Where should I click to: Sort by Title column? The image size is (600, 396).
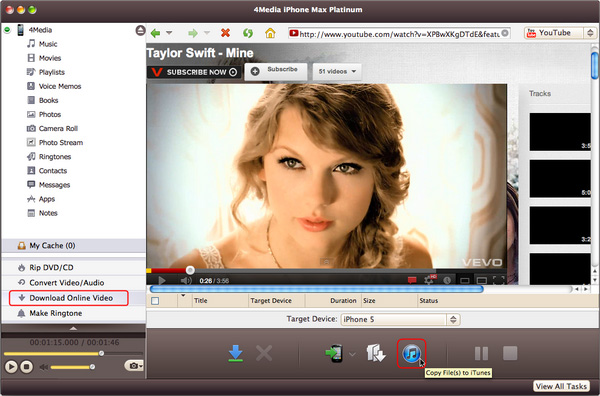pos(220,301)
